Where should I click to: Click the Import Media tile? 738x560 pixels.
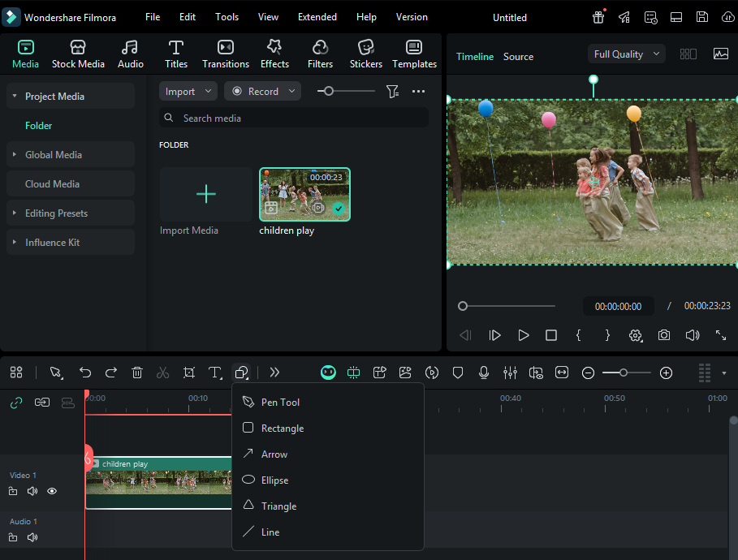(206, 195)
